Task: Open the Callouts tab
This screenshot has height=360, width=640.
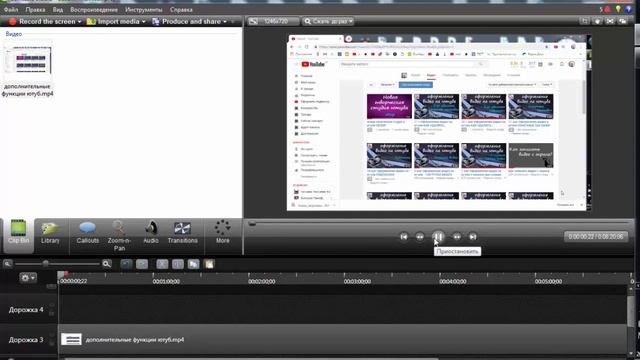Action: [x=87, y=232]
